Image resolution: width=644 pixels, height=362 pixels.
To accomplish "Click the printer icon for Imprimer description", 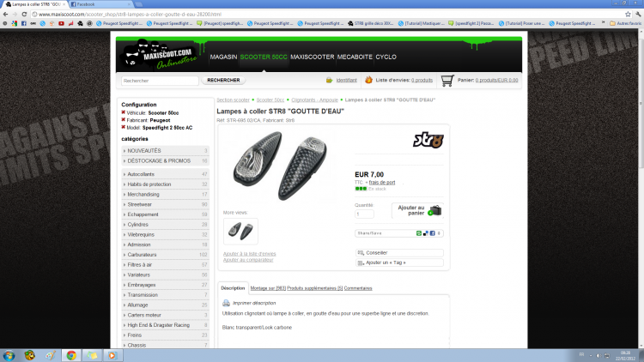I will [x=226, y=303].
